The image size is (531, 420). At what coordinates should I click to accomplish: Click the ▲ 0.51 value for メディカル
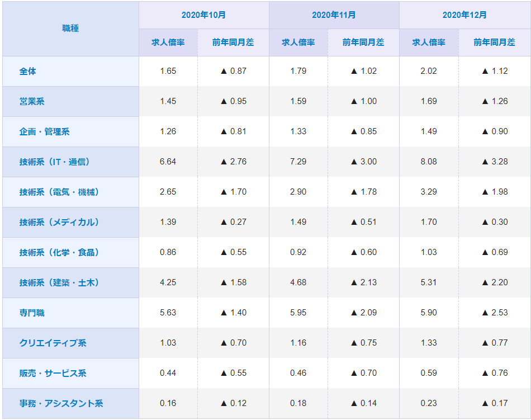point(364,222)
